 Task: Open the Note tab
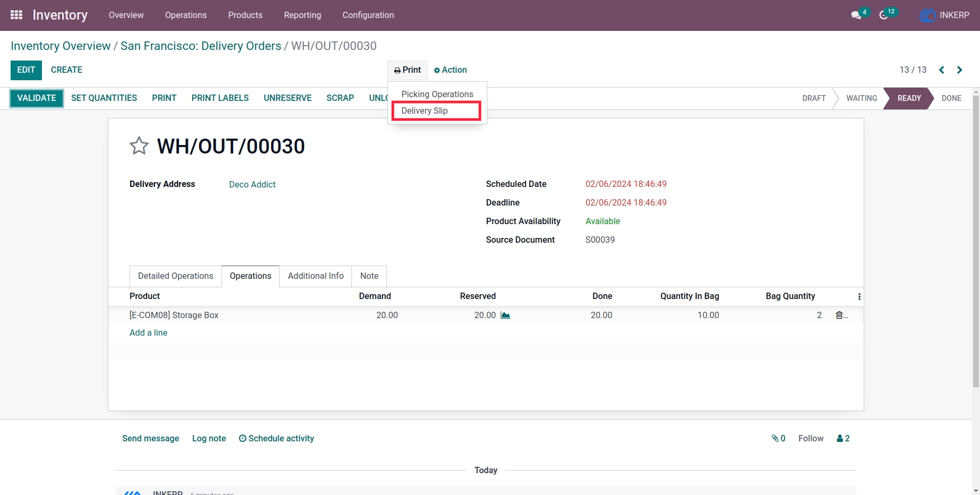click(x=369, y=276)
